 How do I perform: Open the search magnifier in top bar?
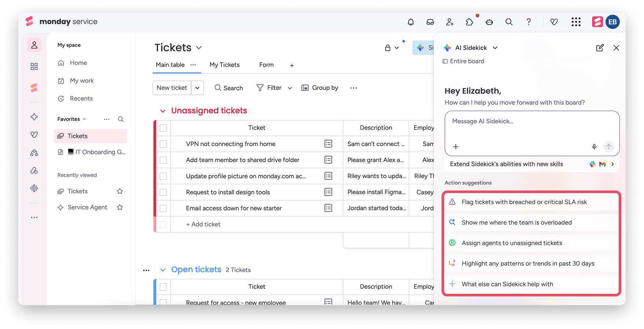click(x=509, y=22)
